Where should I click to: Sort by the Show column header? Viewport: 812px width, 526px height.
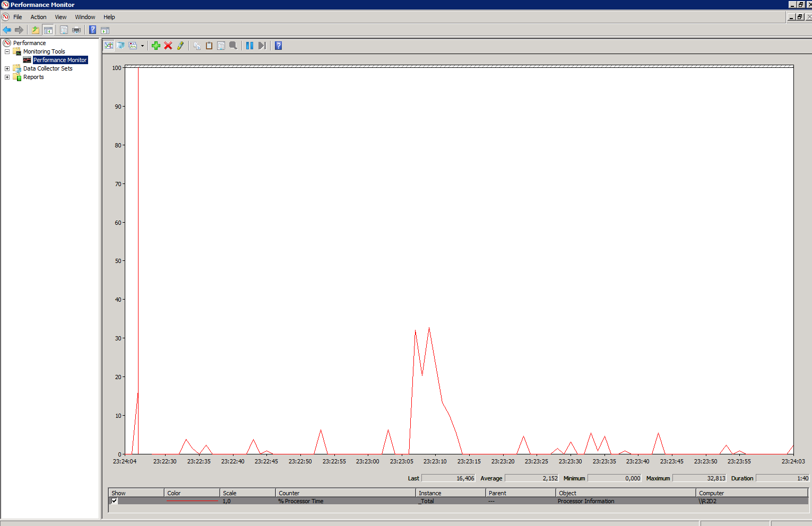click(x=136, y=493)
